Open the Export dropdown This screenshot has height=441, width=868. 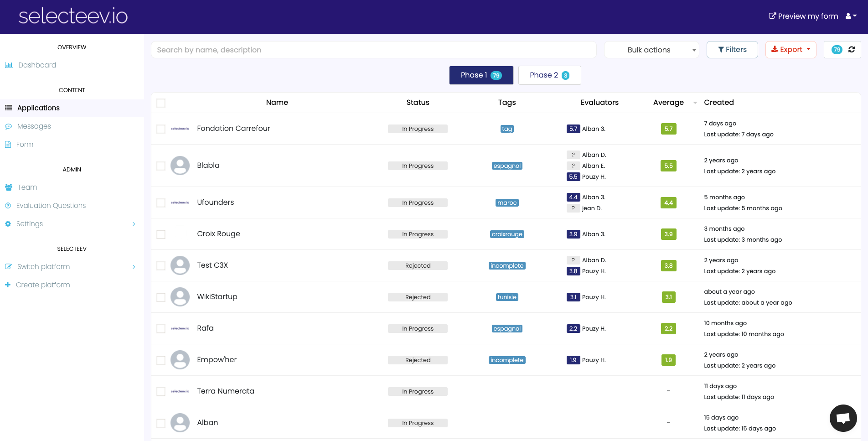791,50
